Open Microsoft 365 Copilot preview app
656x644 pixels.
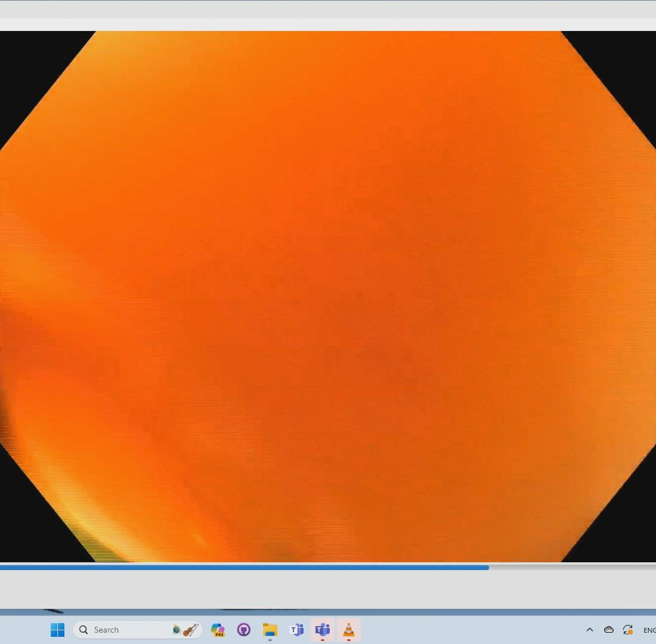218,629
